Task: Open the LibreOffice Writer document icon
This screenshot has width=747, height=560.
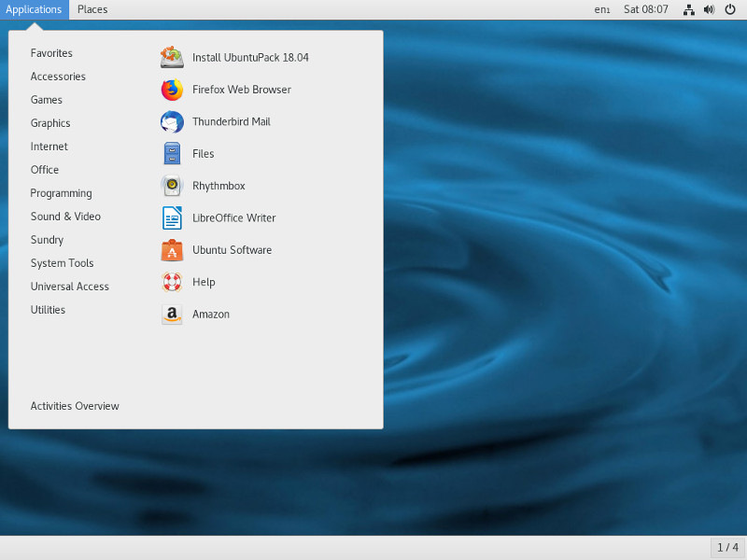Action: click(172, 218)
